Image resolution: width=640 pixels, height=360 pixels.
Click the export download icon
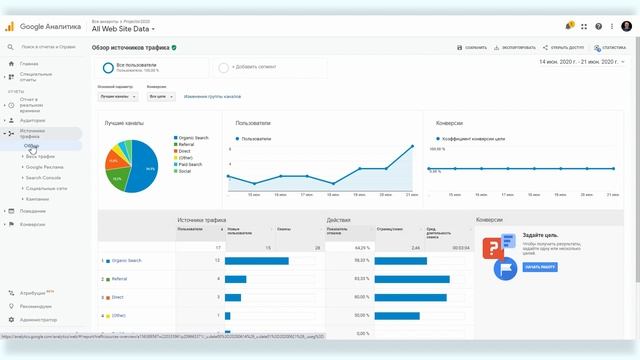pos(497,48)
